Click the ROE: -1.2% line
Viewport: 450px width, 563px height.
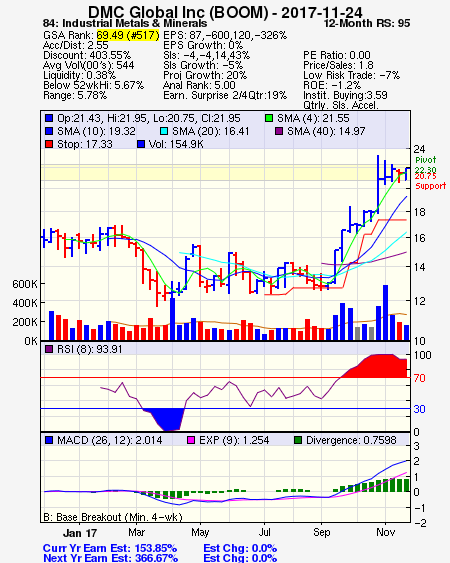[332, 85]
